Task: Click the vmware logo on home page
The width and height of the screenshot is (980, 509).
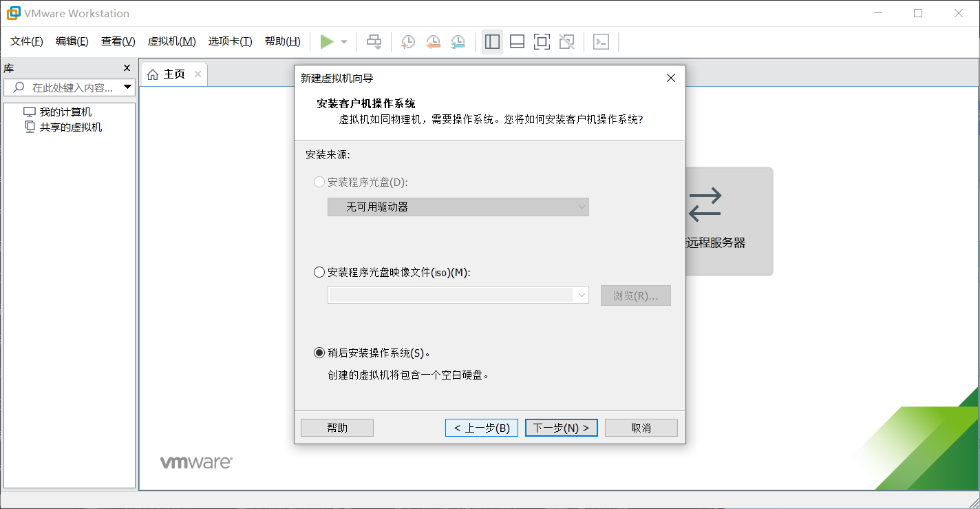Action: (x=196, y=463)
